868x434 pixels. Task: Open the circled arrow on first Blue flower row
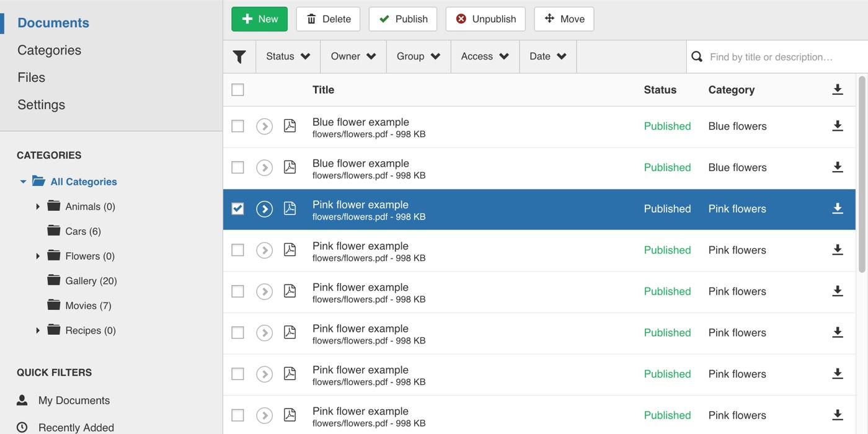[x=265, y=126]
